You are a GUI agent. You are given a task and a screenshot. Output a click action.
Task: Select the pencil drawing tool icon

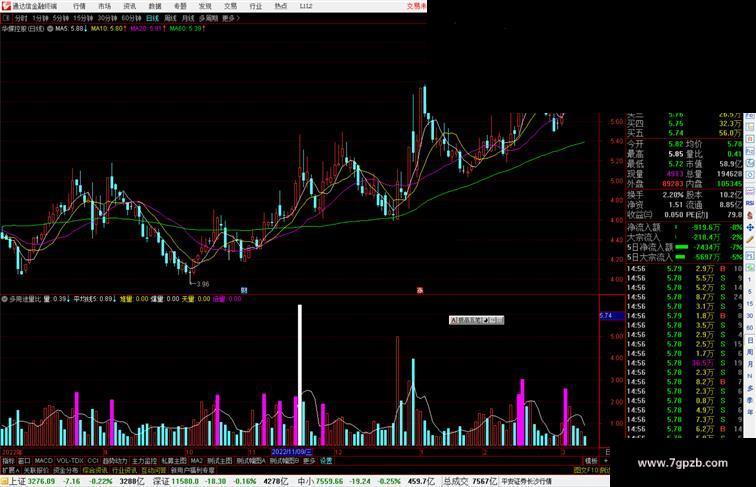(x=750, y=239)
